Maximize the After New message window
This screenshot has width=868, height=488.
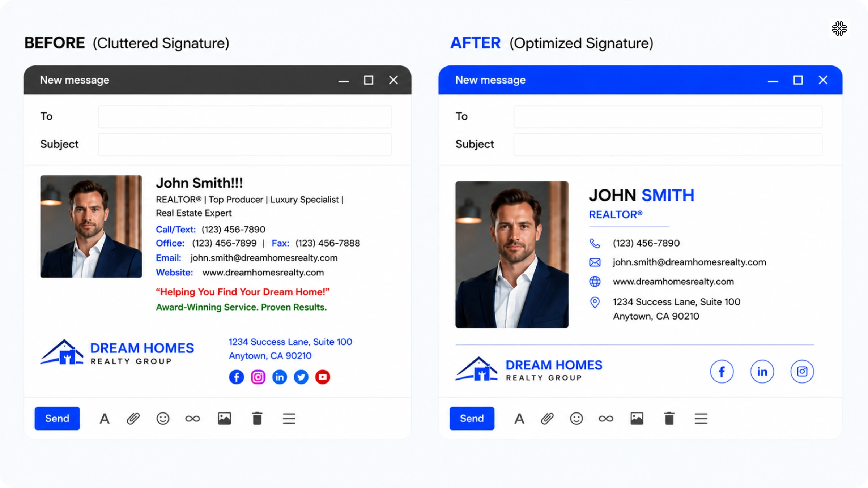coord(798,80)
